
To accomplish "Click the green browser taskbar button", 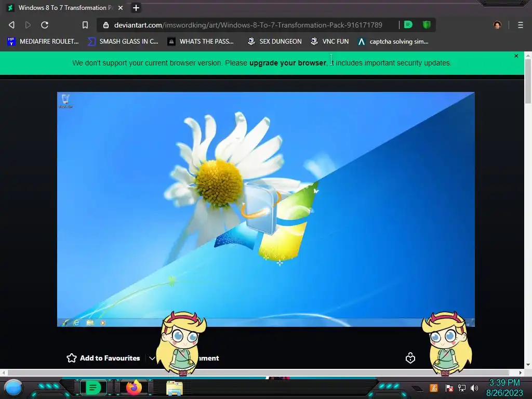I will coord(93,388).
